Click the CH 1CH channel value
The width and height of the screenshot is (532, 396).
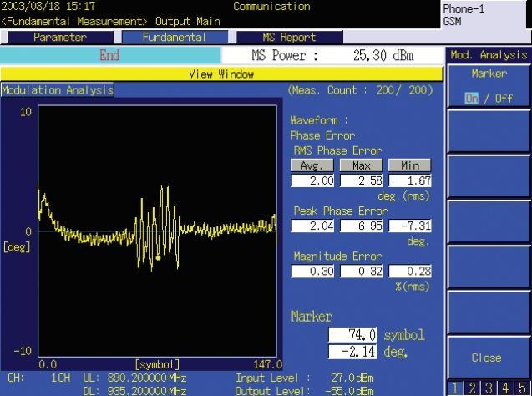[x=61, y=378]
